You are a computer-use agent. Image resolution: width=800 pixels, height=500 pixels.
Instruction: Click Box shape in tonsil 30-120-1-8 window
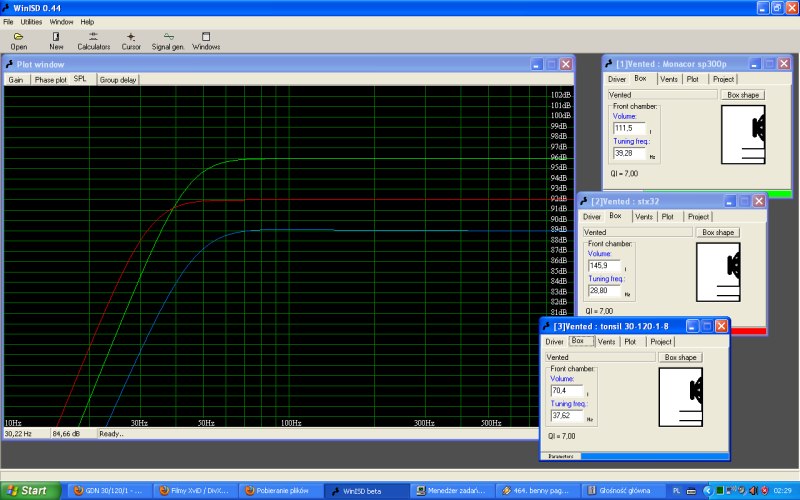click(x=680, y=357)
